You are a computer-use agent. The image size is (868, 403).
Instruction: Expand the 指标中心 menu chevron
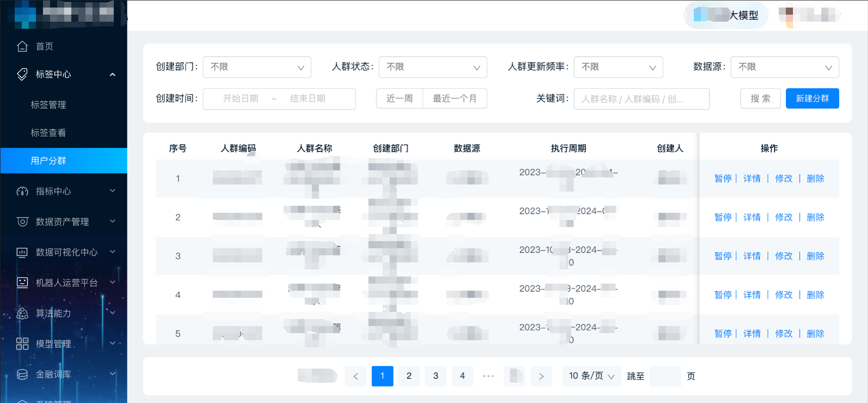coord(112,191)
